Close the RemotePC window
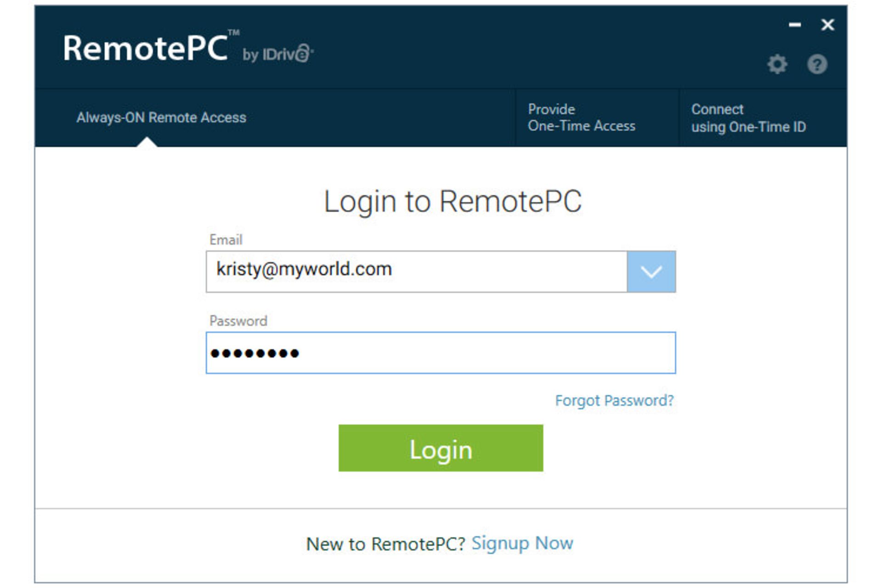The width and height of the screenshot is (882, 588). (828, 25)
